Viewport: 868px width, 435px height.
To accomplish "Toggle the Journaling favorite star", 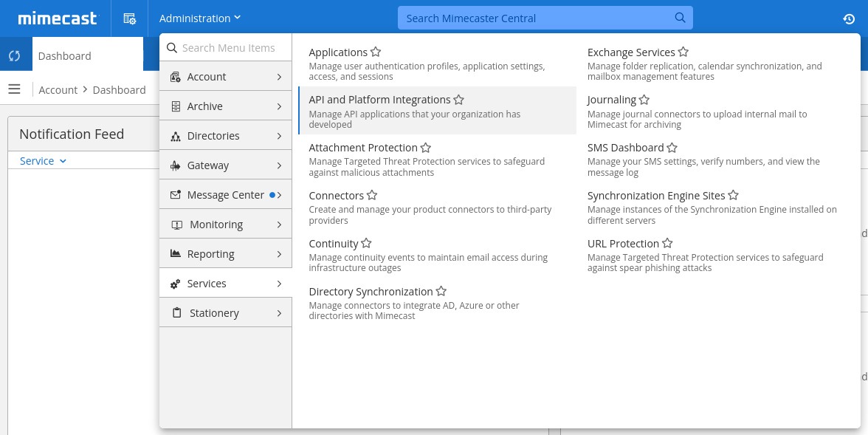I will tap(644, 100).
